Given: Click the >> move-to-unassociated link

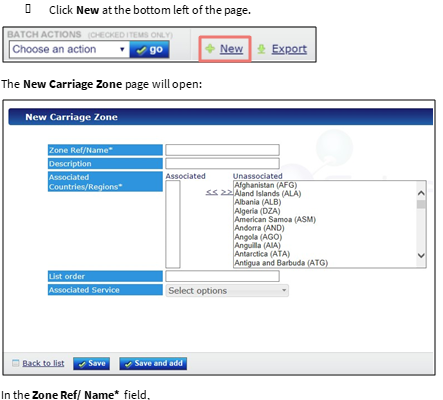Looking at the screenshot, I should tap(227, 192).
